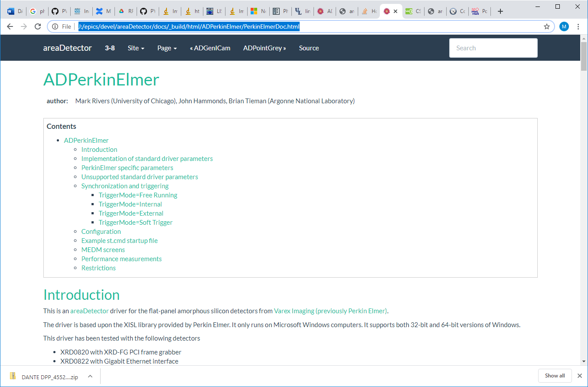
Task: Click the 3-8 version label
Action: coord(110,48)
